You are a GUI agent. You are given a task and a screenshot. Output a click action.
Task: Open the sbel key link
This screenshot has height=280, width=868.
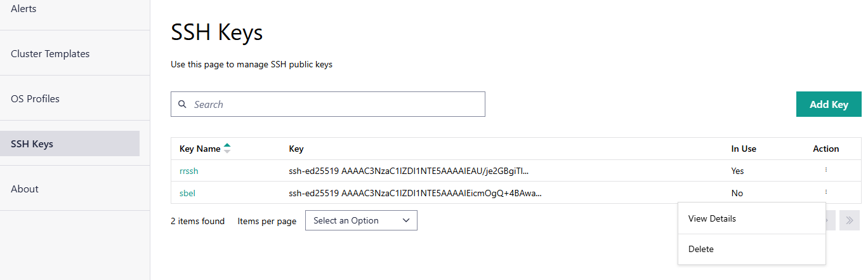(x=187, y=193)
